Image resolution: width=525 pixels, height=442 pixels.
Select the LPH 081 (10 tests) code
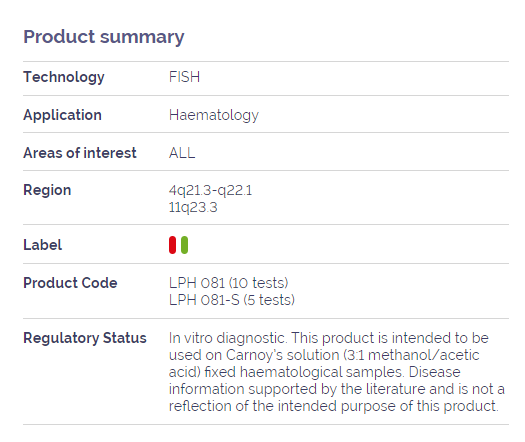tap(229, 283)
